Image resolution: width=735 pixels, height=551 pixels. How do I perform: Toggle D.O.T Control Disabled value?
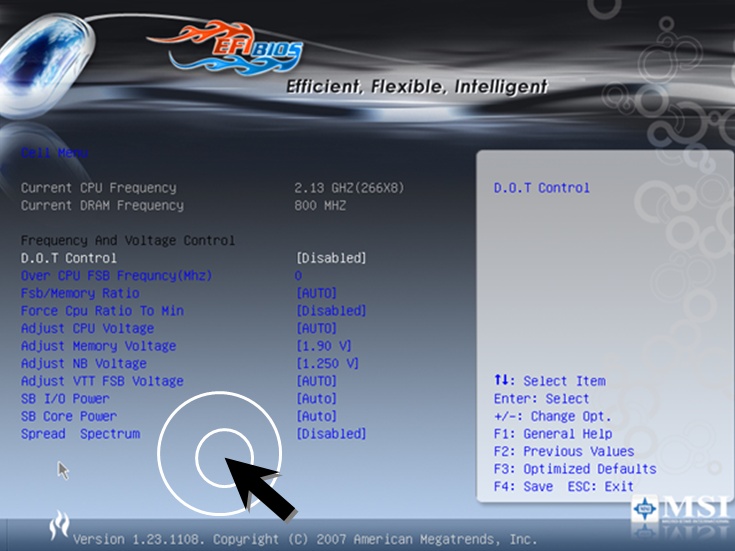[x=331, y=258]
